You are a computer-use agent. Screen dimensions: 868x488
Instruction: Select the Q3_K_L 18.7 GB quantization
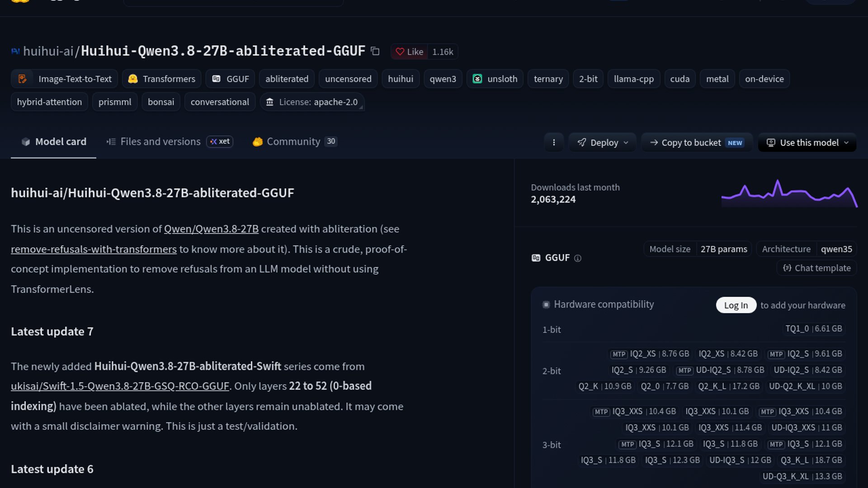811,460
